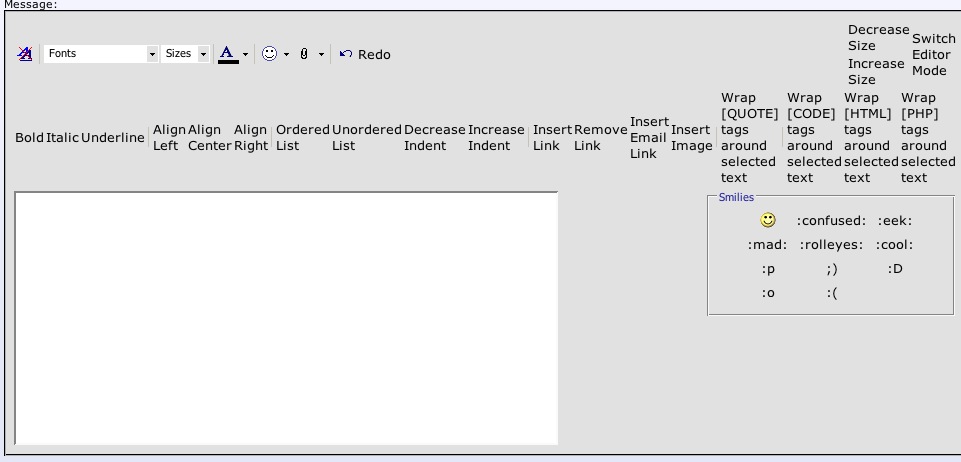Click Decrease Indent
Viewport: 961px width, 462px height.
tap(435, 138)
